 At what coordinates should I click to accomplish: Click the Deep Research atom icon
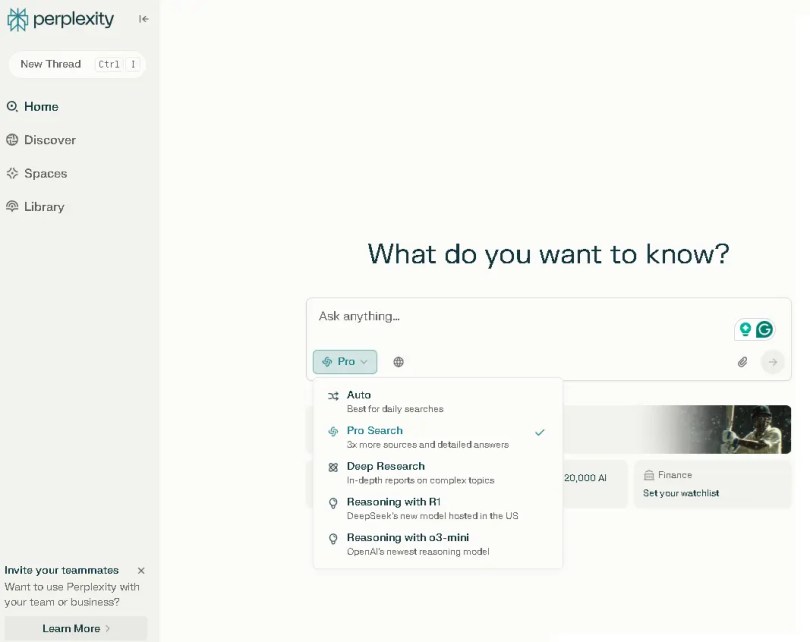pos(333,467)
